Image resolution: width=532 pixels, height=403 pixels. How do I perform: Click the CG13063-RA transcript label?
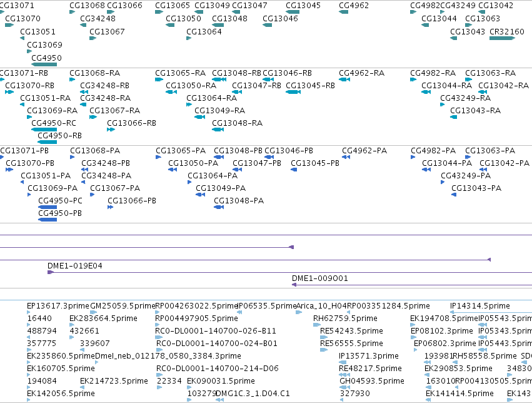(490, 73)
